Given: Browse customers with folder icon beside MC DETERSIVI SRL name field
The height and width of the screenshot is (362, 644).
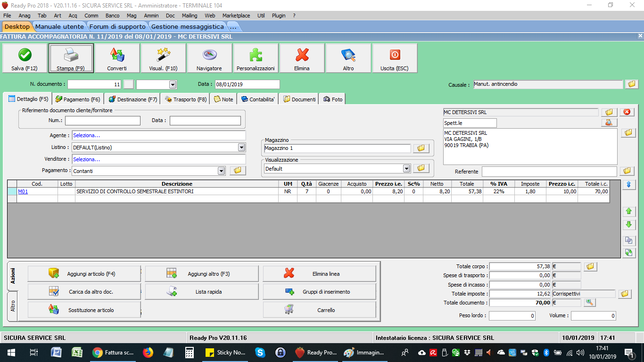Looking at the screenshot, I should (609, 112).
